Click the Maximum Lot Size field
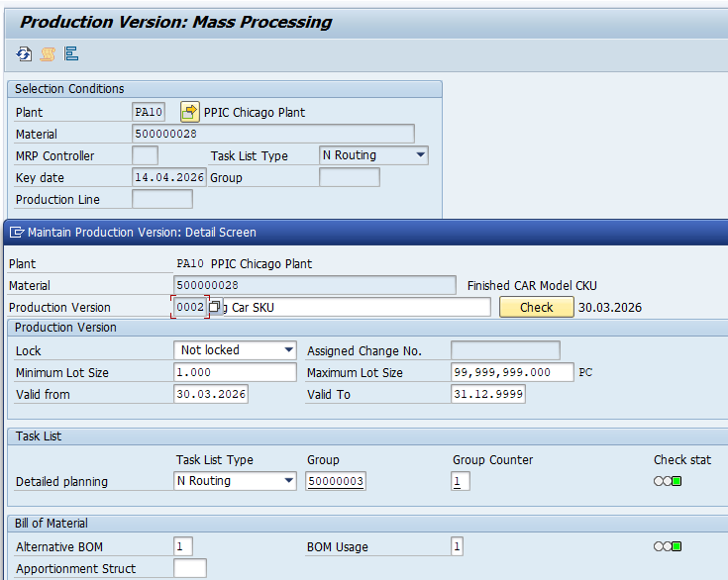The width and height of the screenshot is (728, 580). point(511,372)
